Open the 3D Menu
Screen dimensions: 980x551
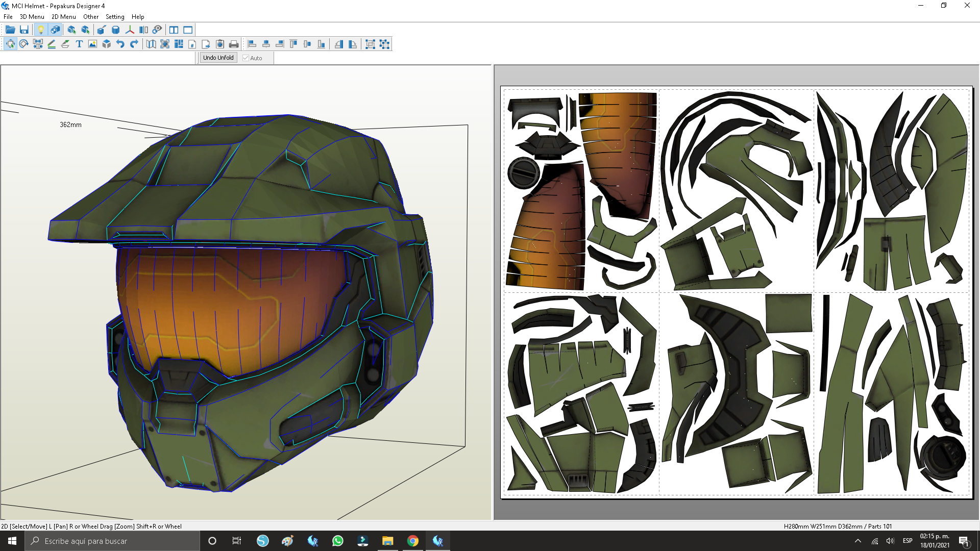(x=32, y=17)
